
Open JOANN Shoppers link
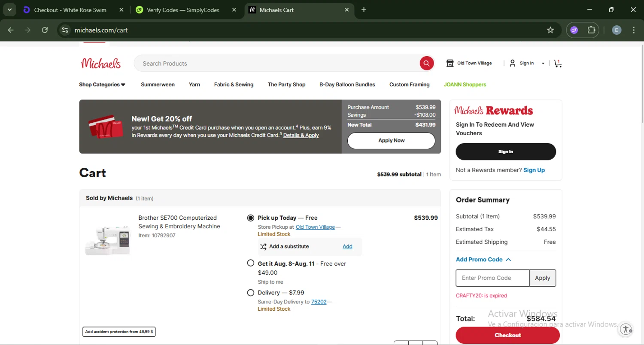tap(465, 85)
